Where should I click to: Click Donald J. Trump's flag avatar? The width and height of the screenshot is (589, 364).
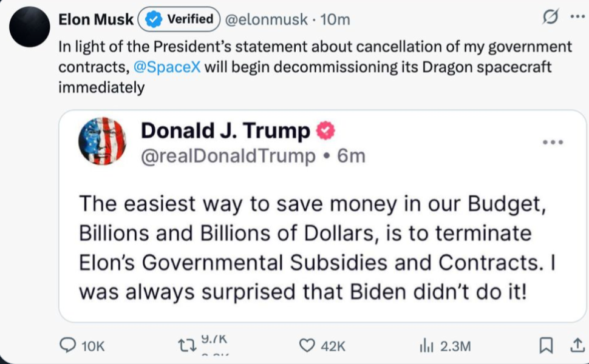101,141
